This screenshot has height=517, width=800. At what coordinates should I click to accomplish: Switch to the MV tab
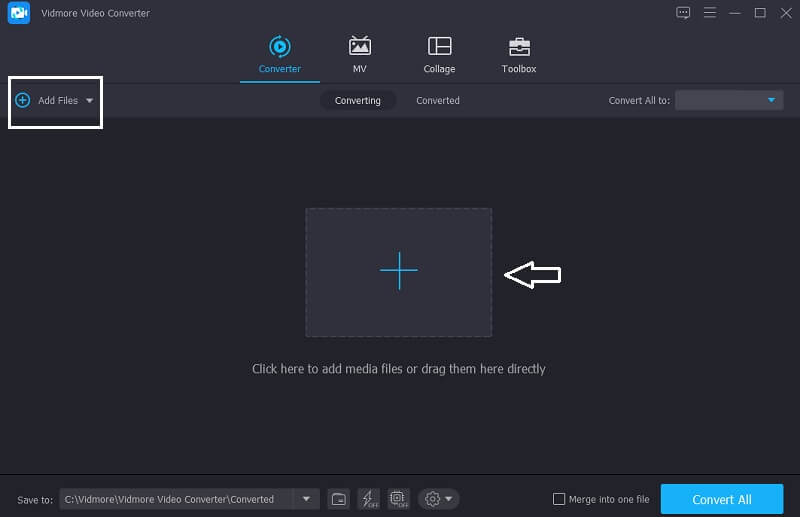(x=359, y=54)
